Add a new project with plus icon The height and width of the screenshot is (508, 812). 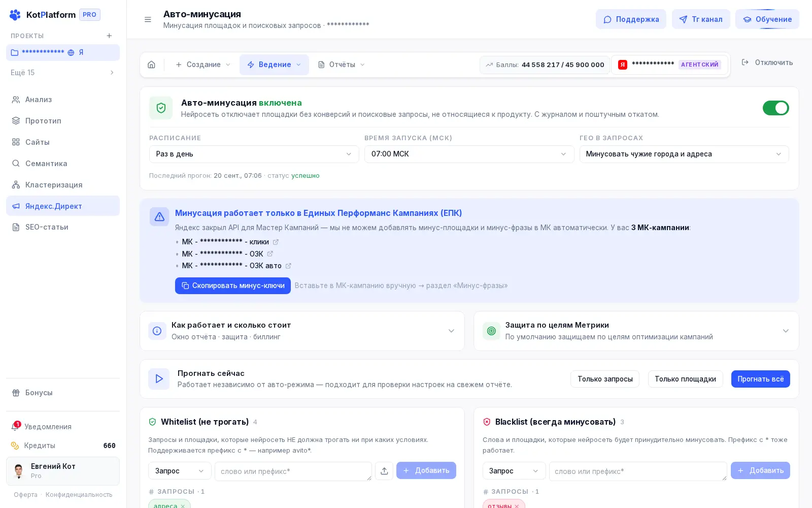click(x=109, y=36)
